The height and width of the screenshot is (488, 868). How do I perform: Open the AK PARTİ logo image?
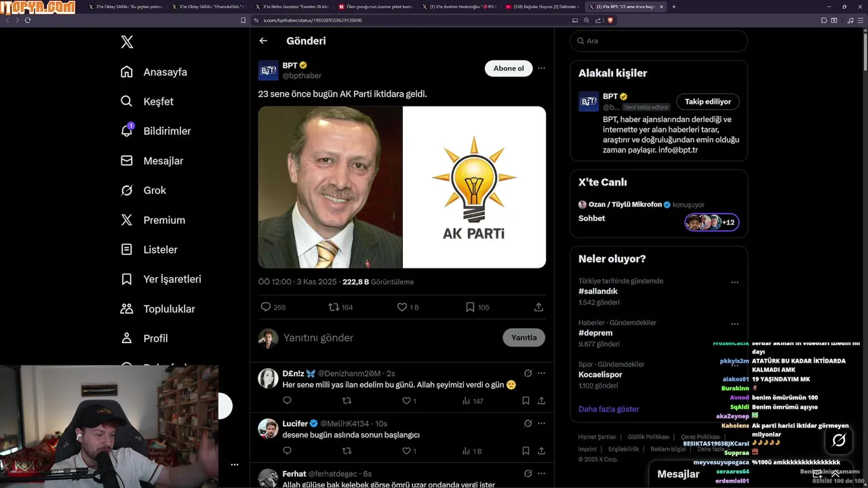475,187
